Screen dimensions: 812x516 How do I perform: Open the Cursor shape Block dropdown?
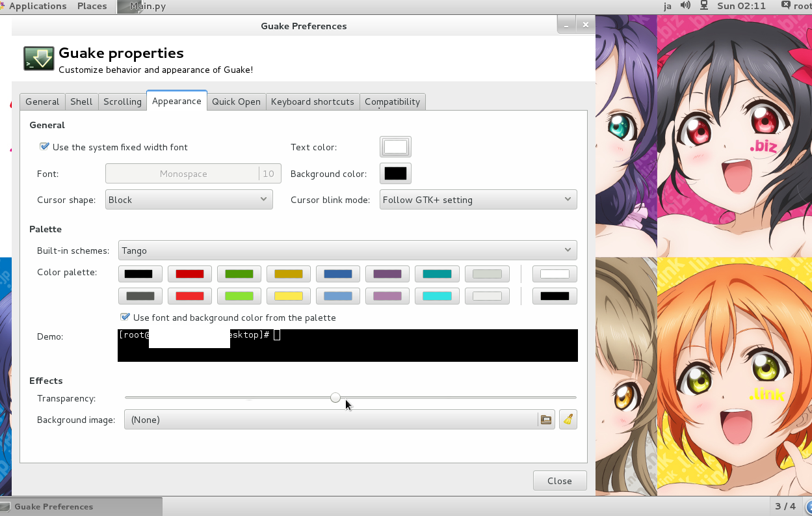coord(189,200)
